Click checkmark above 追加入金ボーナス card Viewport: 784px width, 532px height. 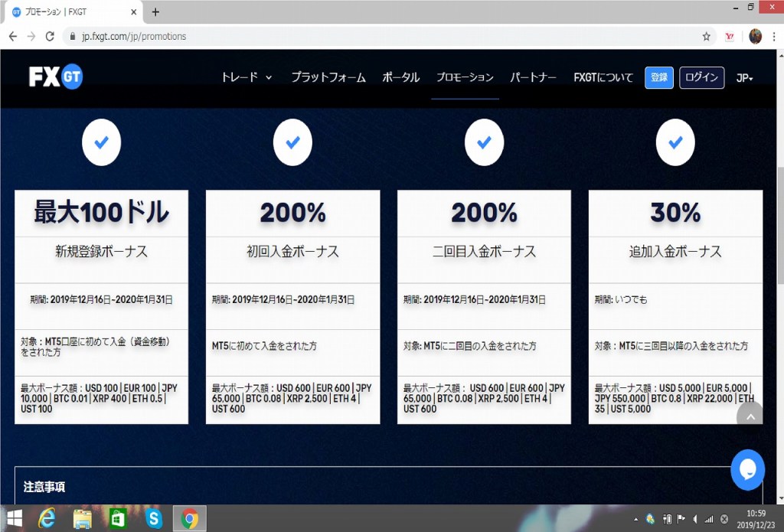675,142
